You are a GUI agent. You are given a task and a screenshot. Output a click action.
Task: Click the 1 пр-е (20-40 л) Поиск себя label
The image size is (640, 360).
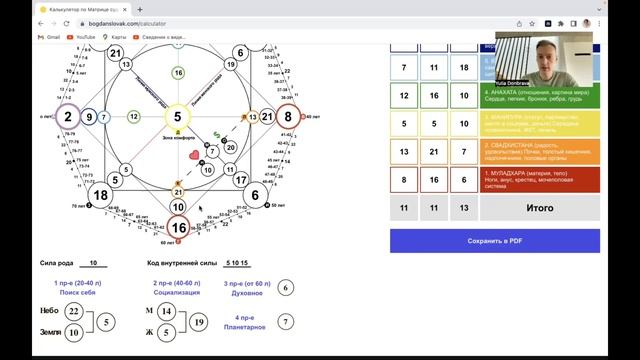(x=78, y=287)
